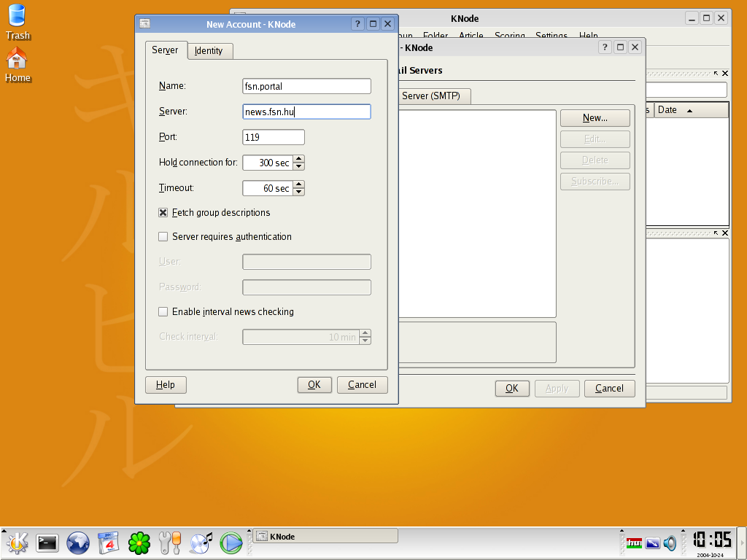Screen dimensions: 747x560
Task: Open the calendar organizer panel icon
Action: coord(108,542)
